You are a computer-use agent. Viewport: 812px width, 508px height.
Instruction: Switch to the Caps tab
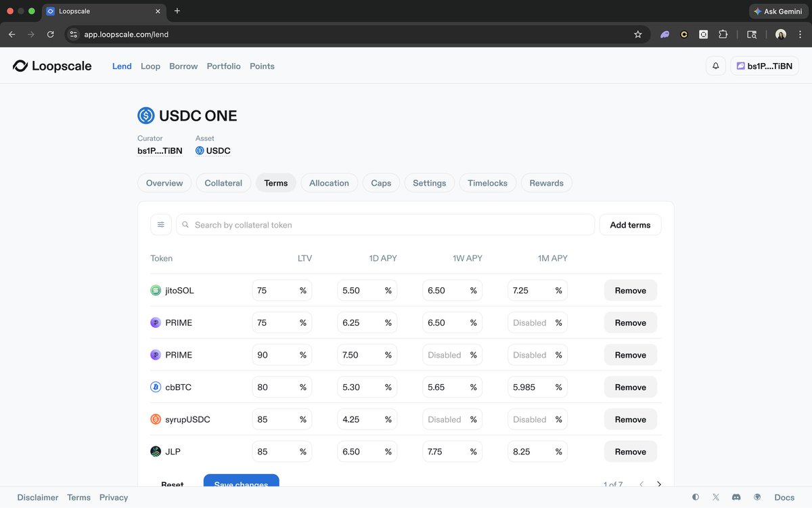[381, 183]
